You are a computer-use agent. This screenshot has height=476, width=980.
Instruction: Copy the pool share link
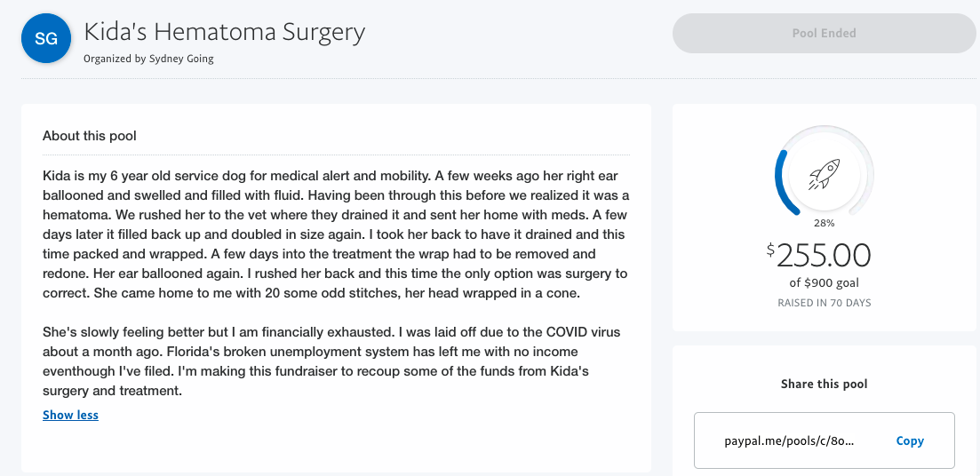910,440
